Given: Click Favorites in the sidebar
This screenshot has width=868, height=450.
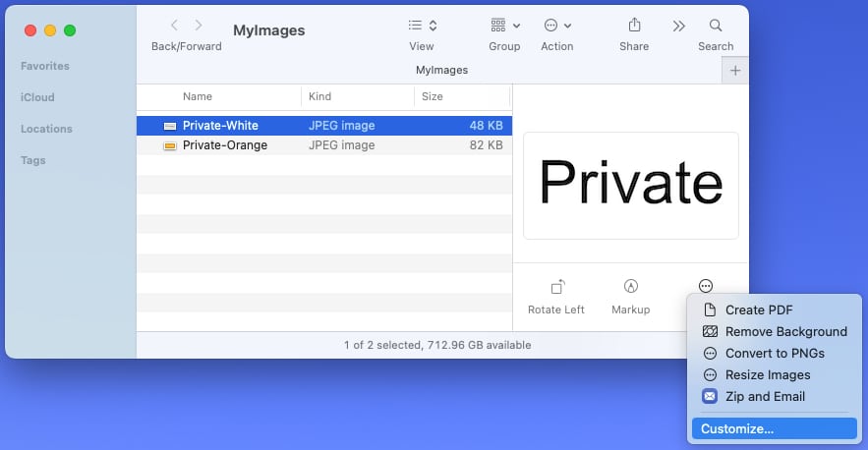Looking at the screenshot, I should tap(45, 66).
